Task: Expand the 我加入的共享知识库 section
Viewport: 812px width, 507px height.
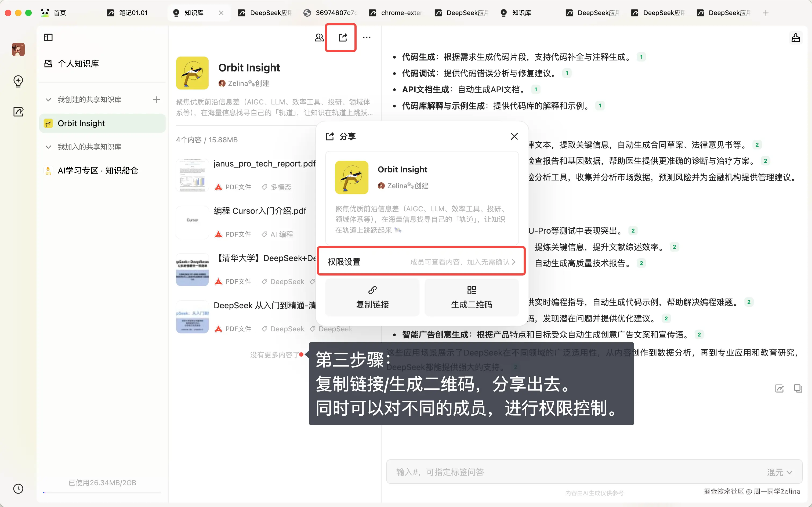Action: point(48,147)
